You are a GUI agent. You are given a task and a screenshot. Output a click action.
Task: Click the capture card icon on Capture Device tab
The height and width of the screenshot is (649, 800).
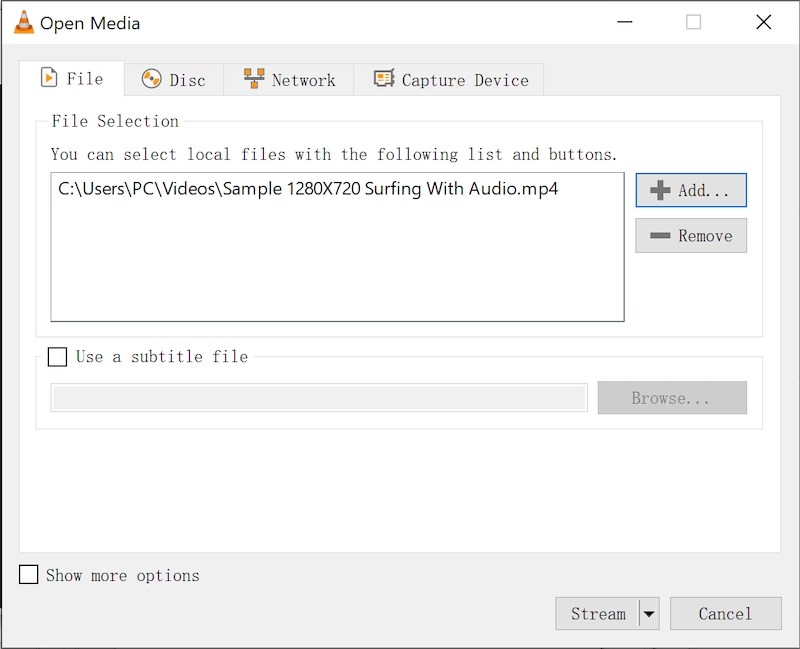click(384, 80)
